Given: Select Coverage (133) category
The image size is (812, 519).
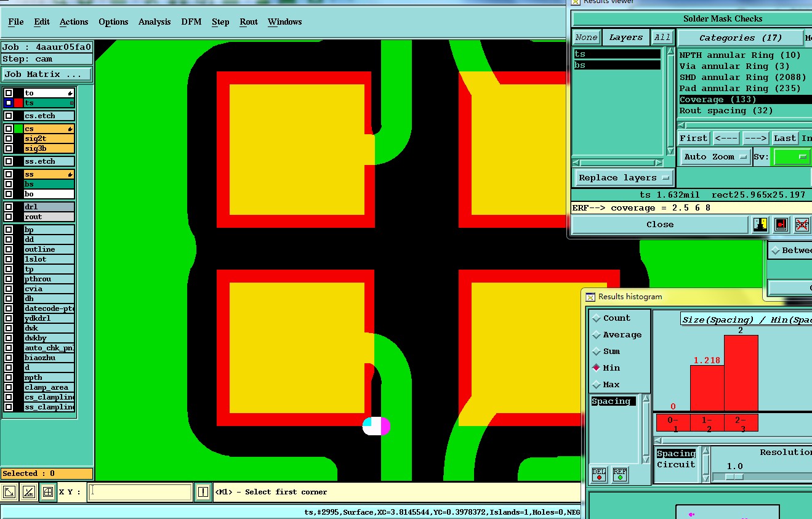Looking at the screenshot, I should 745,100.
